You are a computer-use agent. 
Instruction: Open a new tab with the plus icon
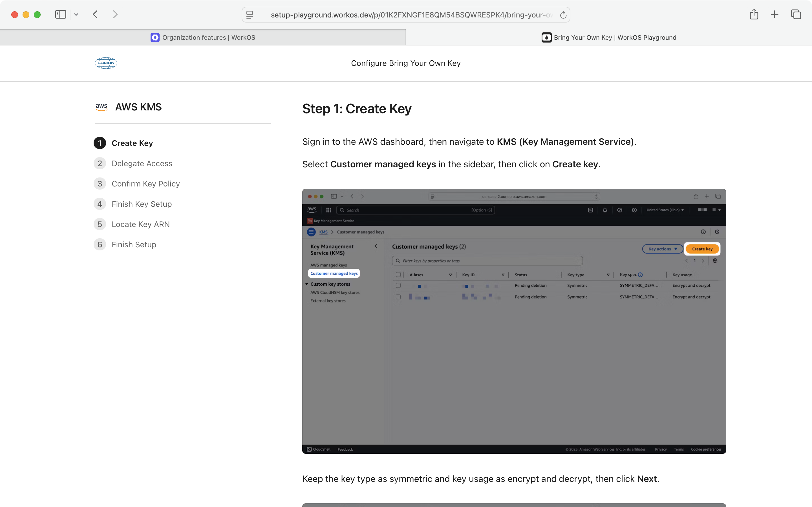point(775,14)
